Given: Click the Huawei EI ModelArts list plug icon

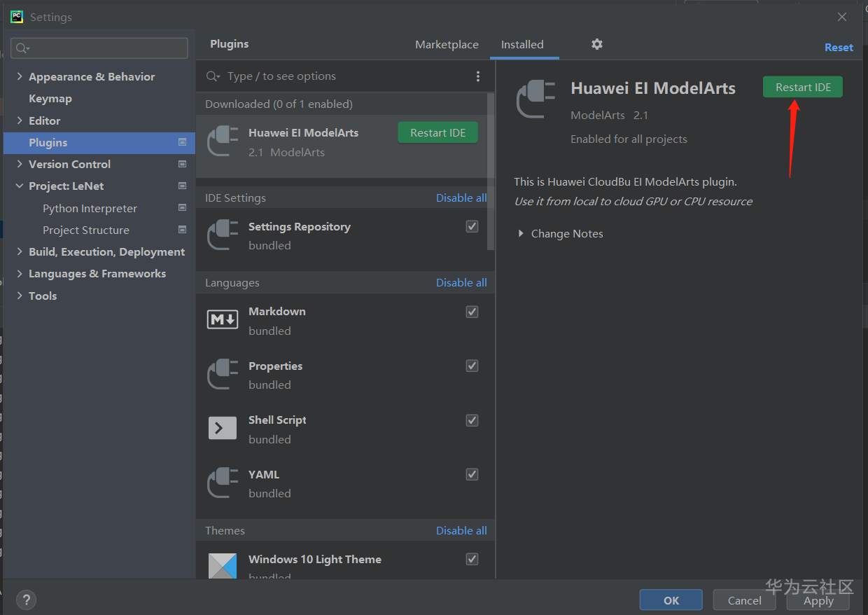Looking at the screenshot, I should click(223, 141).
